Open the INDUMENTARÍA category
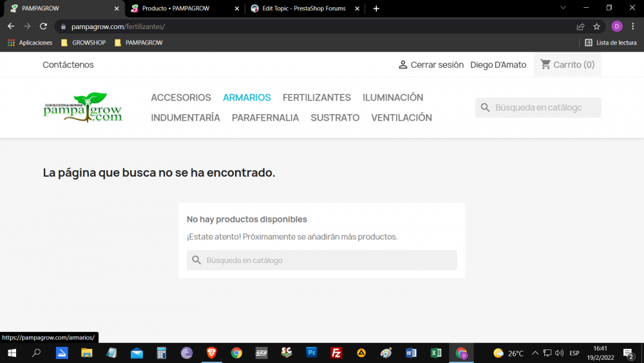Viewport: 644px width, 363px height. tap(185, 117)
